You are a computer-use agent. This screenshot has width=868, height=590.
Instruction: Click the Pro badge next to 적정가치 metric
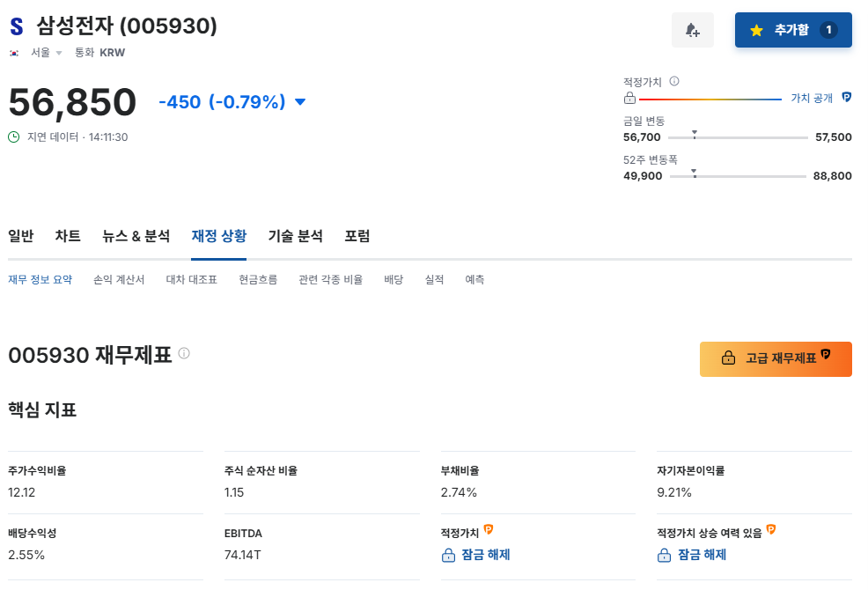[x=489, y=529]
